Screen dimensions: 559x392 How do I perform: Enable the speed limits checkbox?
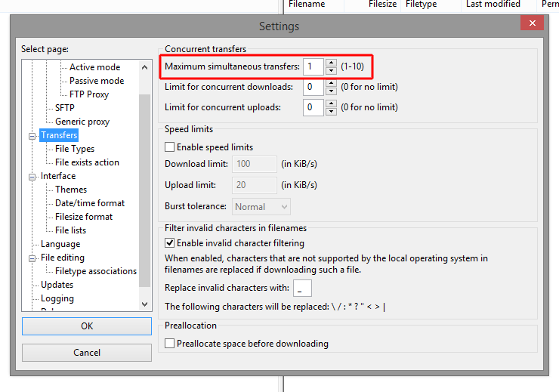[x=170, y=147]
